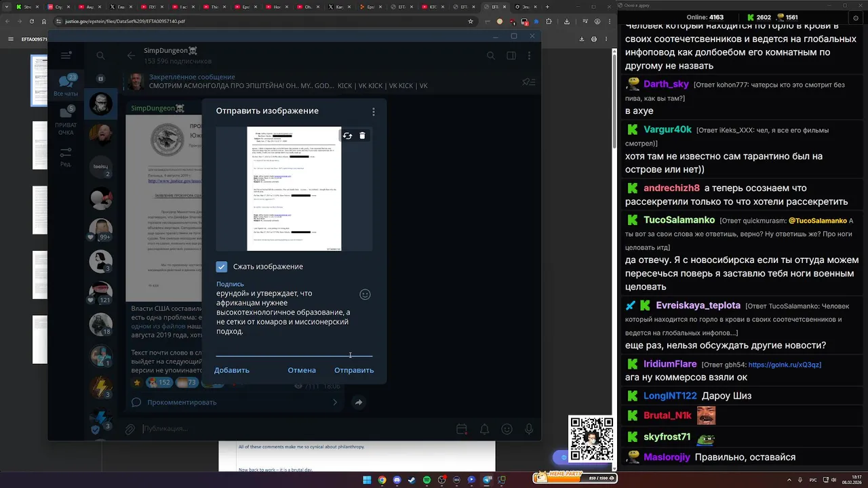Screen dimensions: 868x488
Task: Click the paperclip attach icon in Telegram
Action: point(130,429)
